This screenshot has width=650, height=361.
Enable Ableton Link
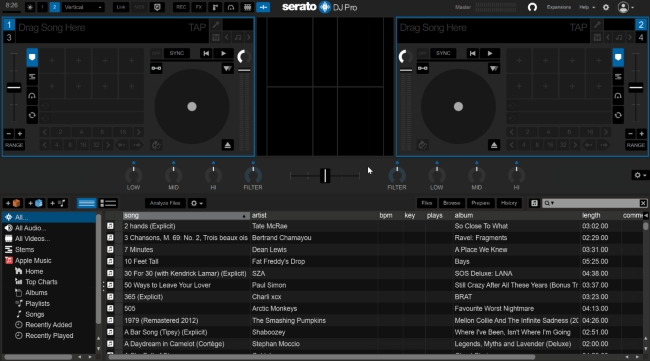pyautogui.click(x=121, y=7)
